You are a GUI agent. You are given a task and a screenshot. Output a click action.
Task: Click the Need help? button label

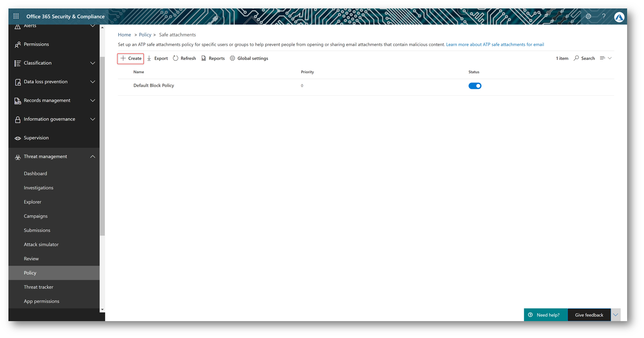pos(548,315)
